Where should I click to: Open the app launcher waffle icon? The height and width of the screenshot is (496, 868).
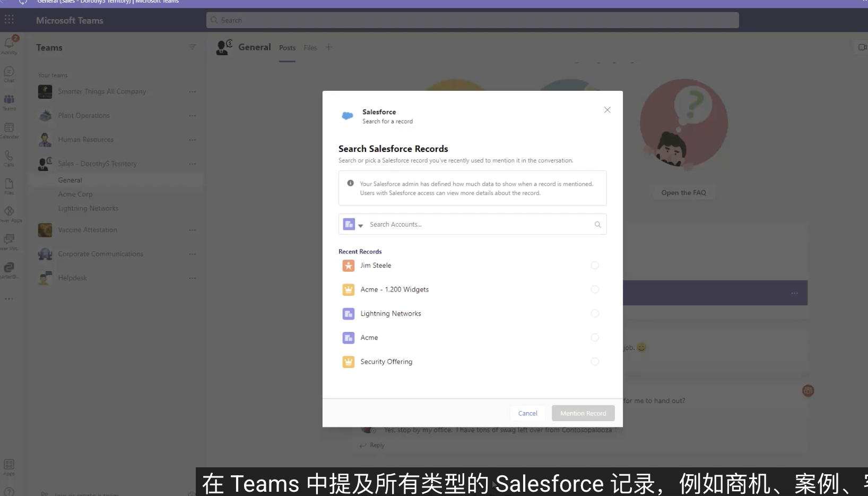click(x=9, y=20)
